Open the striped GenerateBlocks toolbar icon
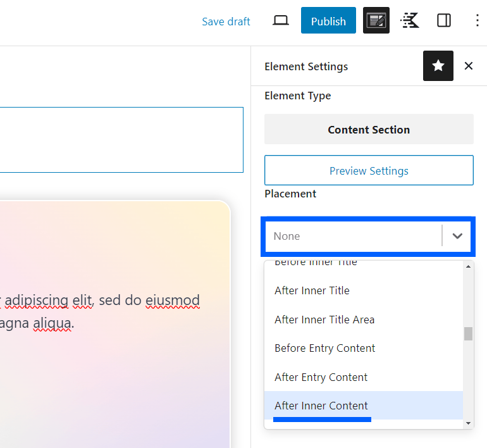The image size is (487, 448). click(410, 21)
